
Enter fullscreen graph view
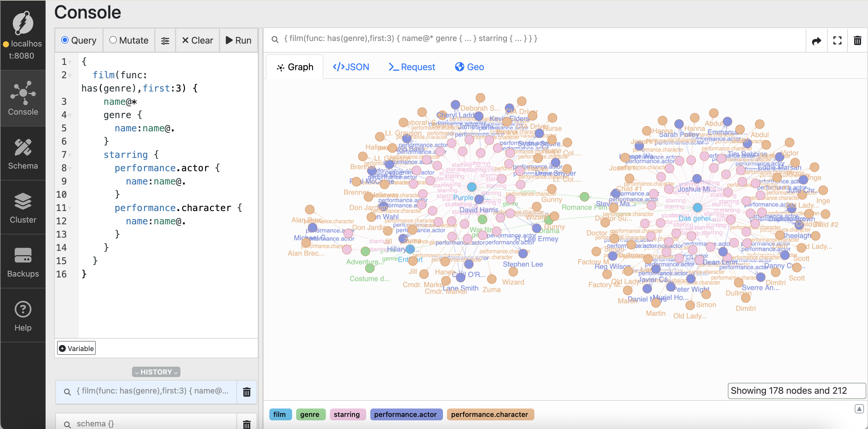[837, 40]
